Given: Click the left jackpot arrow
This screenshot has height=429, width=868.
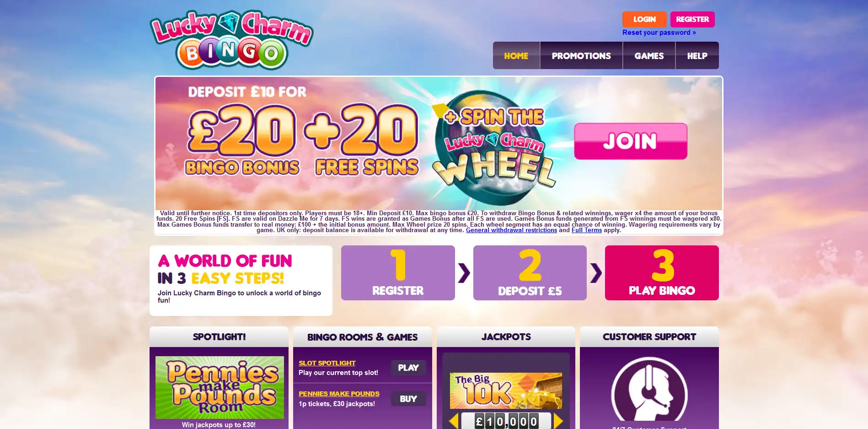Looking at the screenshot, I should pyautogui.click(x=453, y=421).
